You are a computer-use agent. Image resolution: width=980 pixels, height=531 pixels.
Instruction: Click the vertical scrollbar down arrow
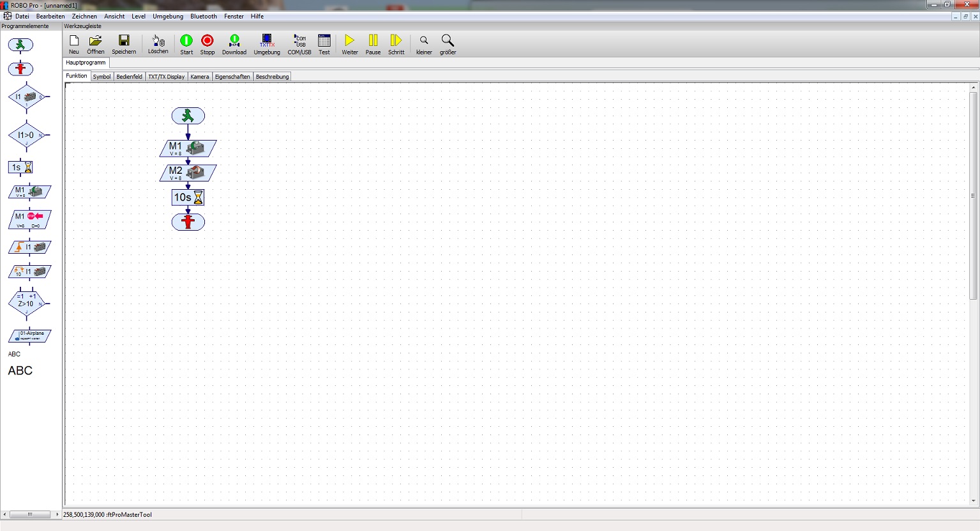[974, 501]
